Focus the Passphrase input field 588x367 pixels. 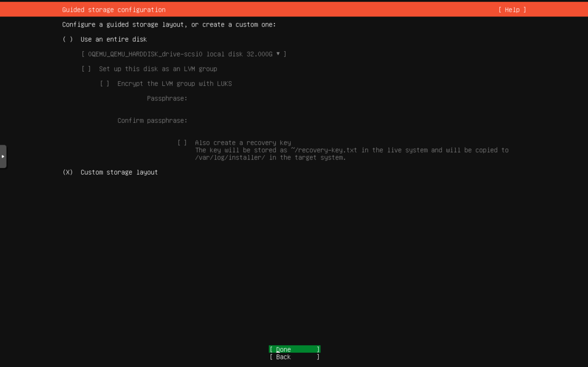click(235, 98)
